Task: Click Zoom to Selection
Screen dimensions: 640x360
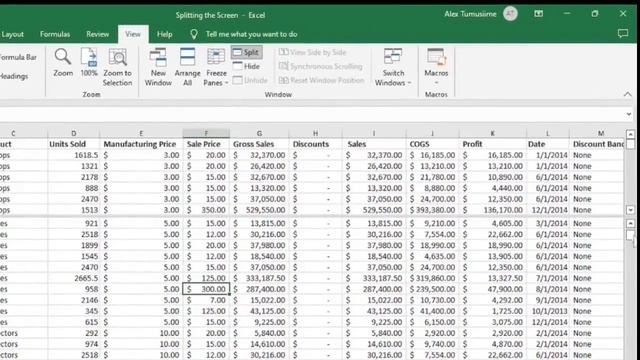Action: pyautogui.click(x=117, y=67)
